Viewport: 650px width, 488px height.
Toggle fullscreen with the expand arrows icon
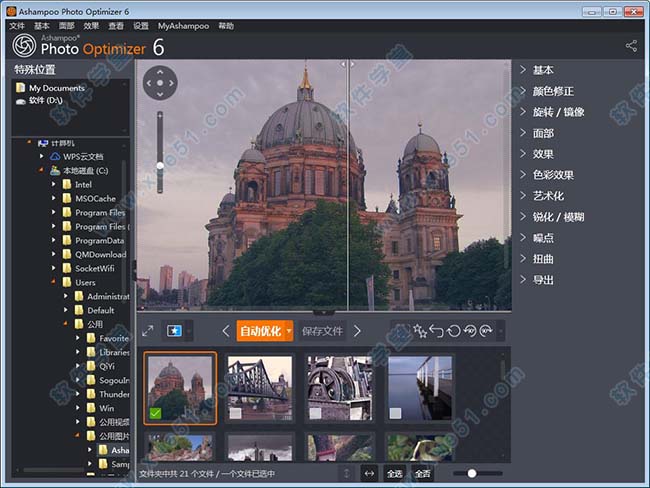click(x=148, y=331)
